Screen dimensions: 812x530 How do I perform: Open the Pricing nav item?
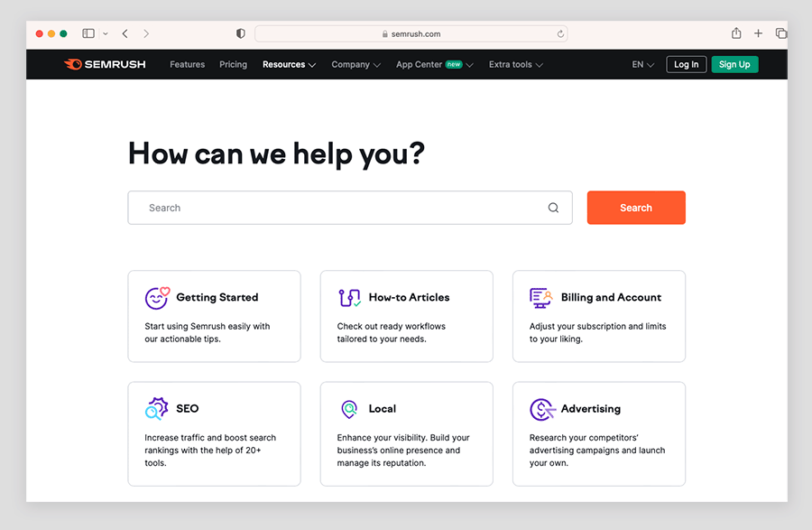click(233, 65)
